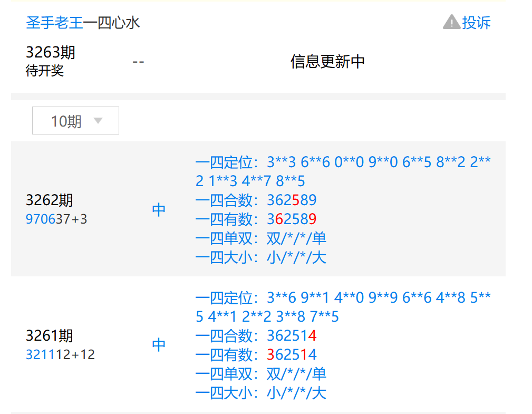Open the 投诉 complaint link
The image size is (532, 414).
coord(476,22)
